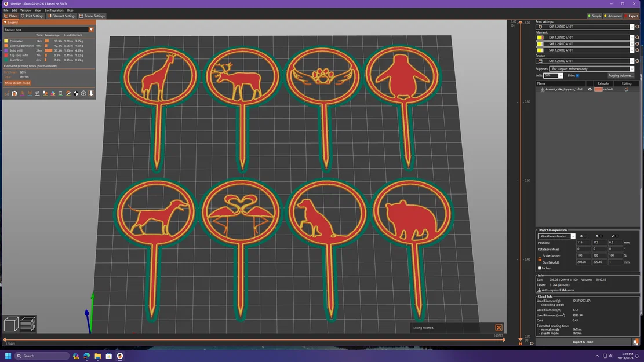Select Advanced mode
Viewport: 644px width, 362px height.
[x=612, y=16]
